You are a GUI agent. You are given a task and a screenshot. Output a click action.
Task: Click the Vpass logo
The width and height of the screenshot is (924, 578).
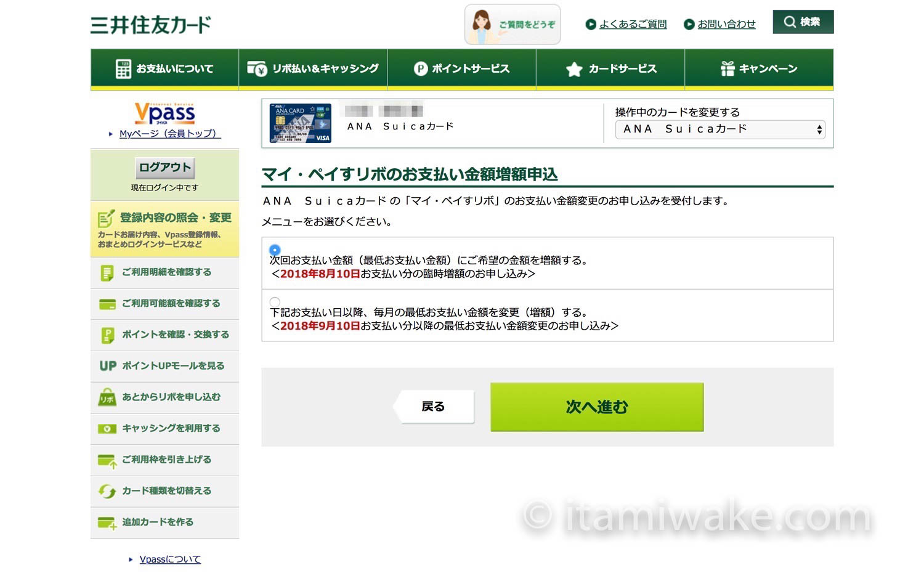(x=164, y=113)
